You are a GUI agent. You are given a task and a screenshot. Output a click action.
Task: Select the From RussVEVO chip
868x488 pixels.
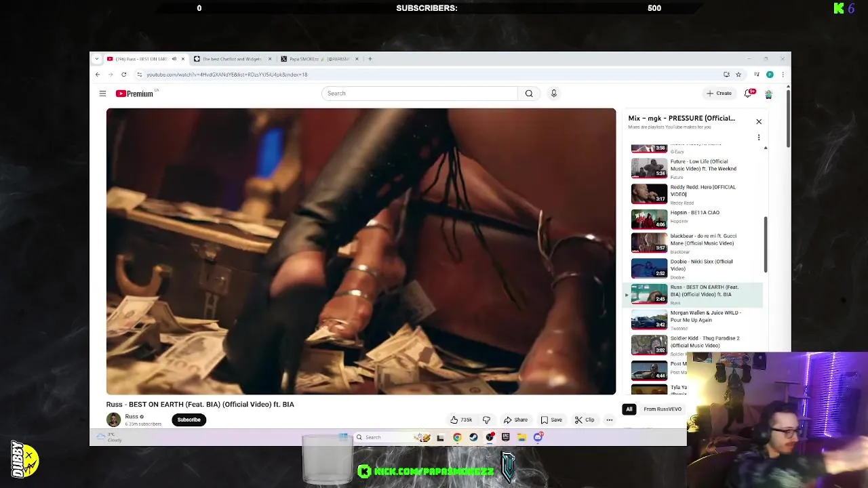coord(663,409)
